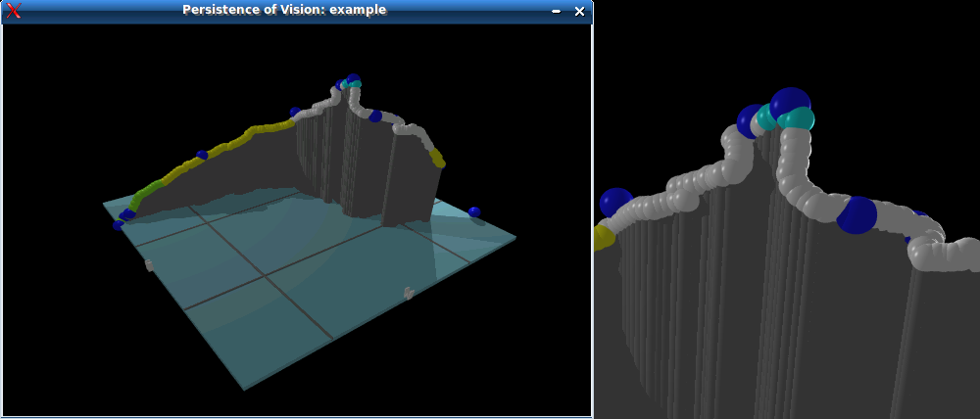Click the small gray marker near the floor's left edge
The image size is (980, 419).
click(x=149, y=264)
